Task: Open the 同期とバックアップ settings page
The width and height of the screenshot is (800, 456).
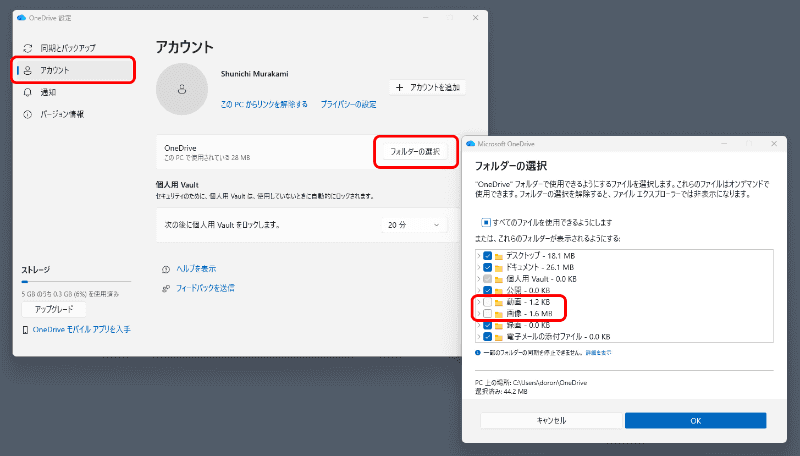Action: pos(68,48)
